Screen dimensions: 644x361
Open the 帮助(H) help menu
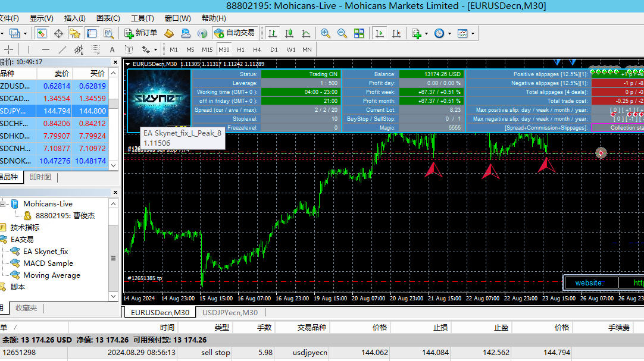[214, 18]
